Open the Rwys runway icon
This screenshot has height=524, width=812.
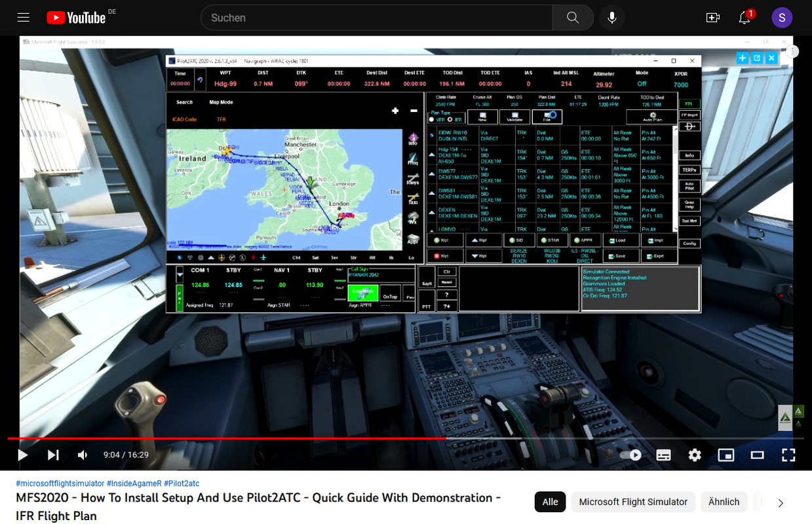[x=413, y=179]
